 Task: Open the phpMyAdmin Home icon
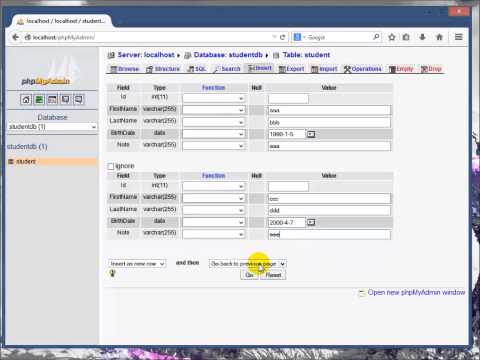pos(26,99)
